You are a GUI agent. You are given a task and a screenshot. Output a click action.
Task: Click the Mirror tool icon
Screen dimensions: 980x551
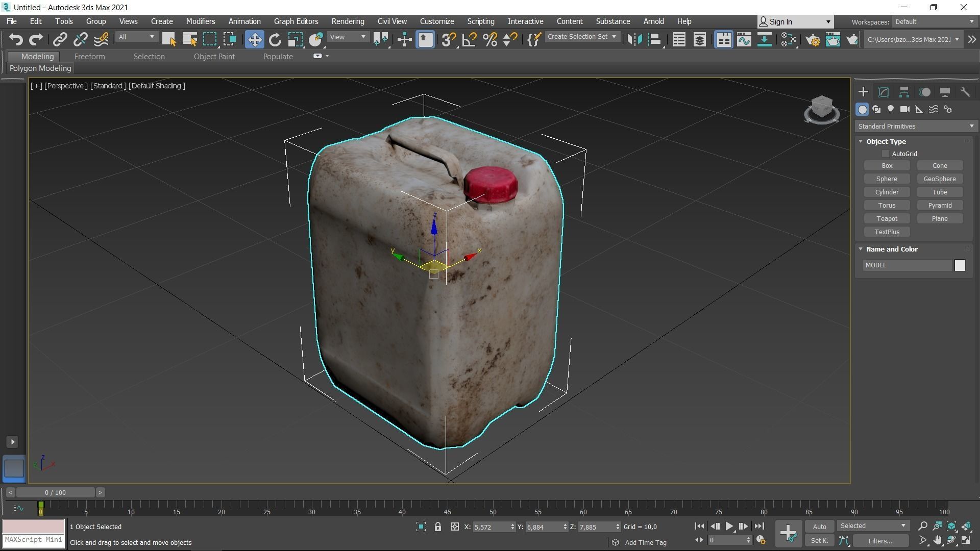coord(634,39)
